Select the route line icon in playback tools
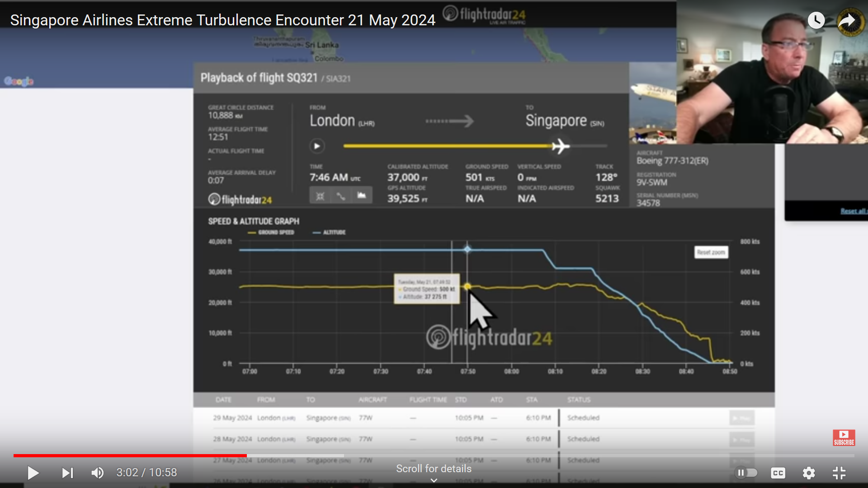This screenshot has width=868, height=488. point(341,195)
